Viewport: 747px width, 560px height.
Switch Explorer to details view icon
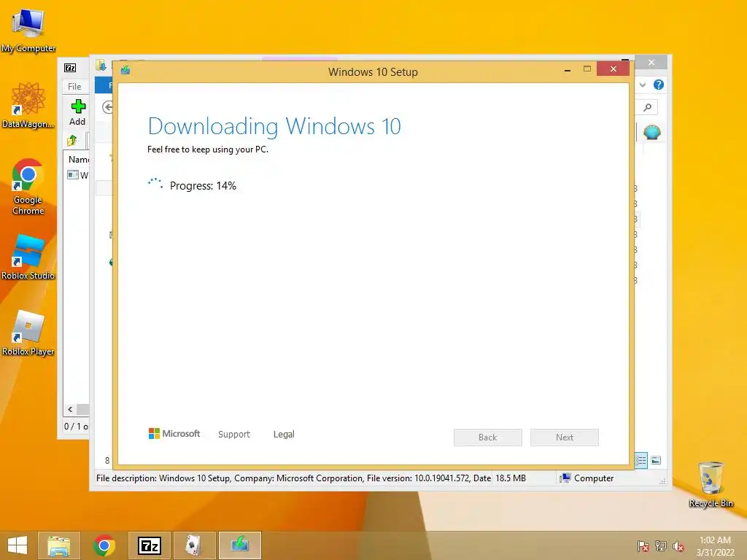[640, 460]
